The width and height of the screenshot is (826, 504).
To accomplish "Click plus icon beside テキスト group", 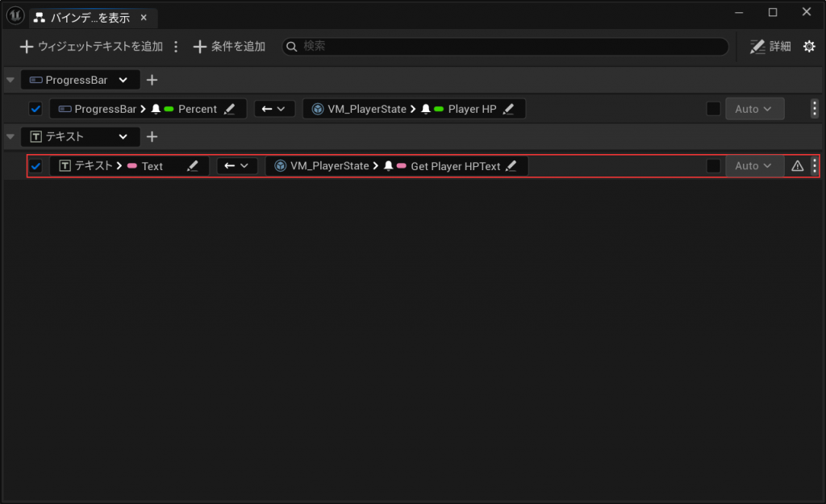I will click(152, 137).
